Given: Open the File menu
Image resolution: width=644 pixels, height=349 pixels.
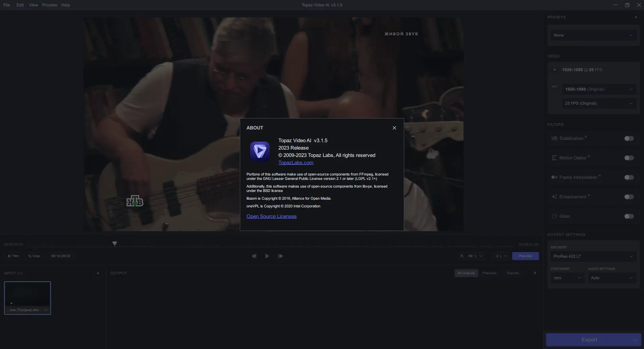Looking at the screenshot, I should [x=7, y=5].
